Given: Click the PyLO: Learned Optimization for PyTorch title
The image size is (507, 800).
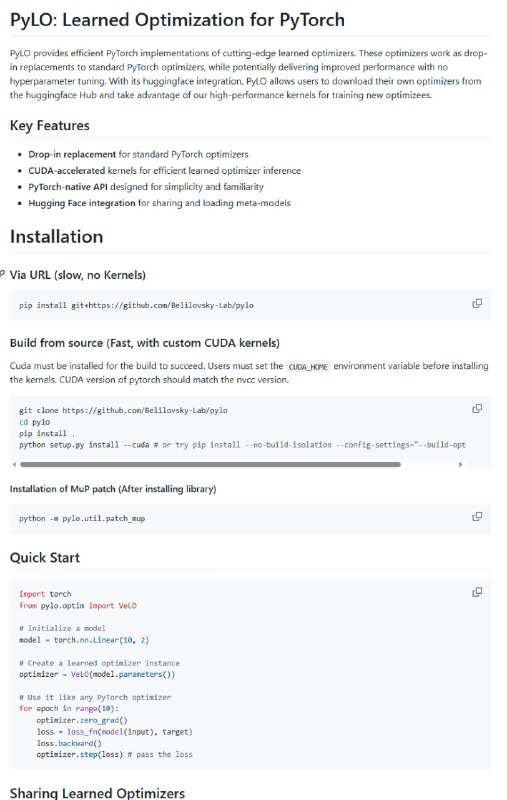Looking at the screenshot, I should click(x=178, y=20).
